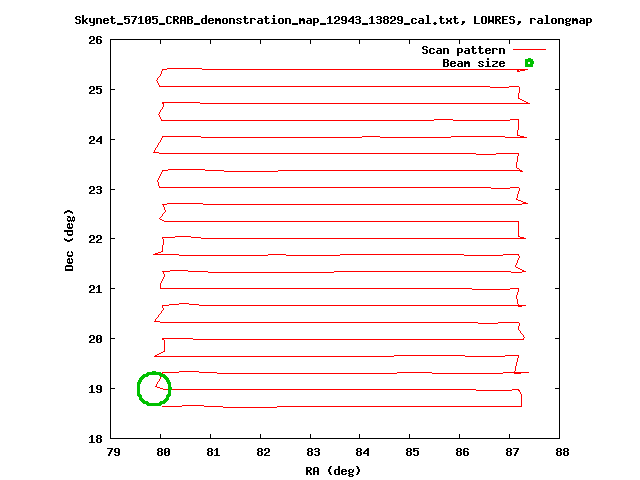The width and height of the screenshot is (640, 480).
Task: Click the RA axis tick label "79"
Action: (113, 452)
